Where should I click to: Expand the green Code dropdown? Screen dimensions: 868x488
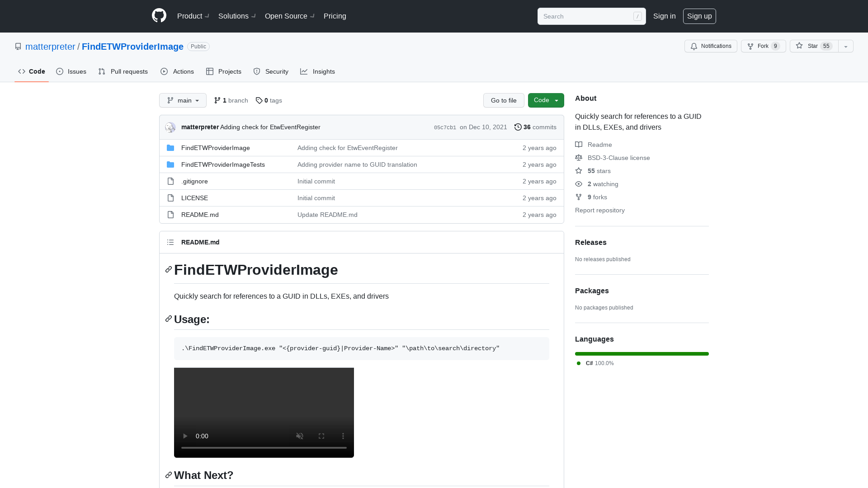pos(546,100)
